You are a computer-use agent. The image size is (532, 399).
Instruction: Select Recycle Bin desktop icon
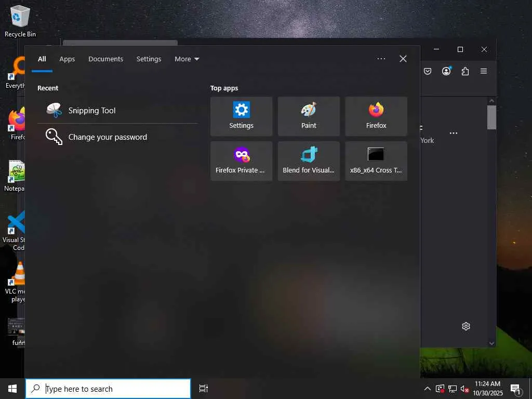20,21
